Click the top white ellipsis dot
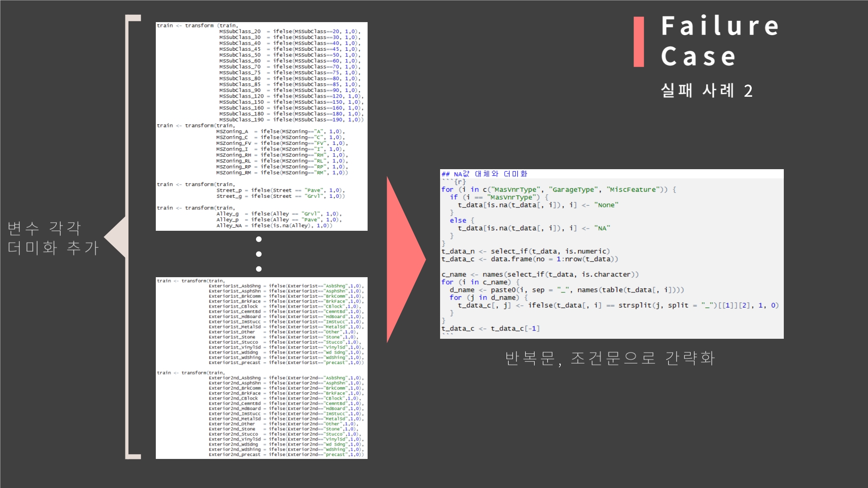This screenshot has width=868, height=488. (259, 239)
